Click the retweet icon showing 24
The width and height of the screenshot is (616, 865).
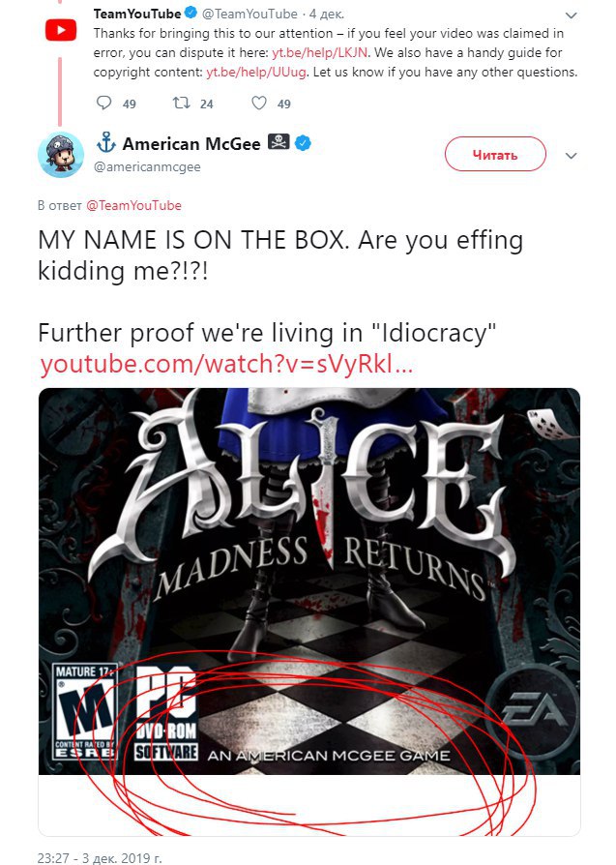pos(182,104)
